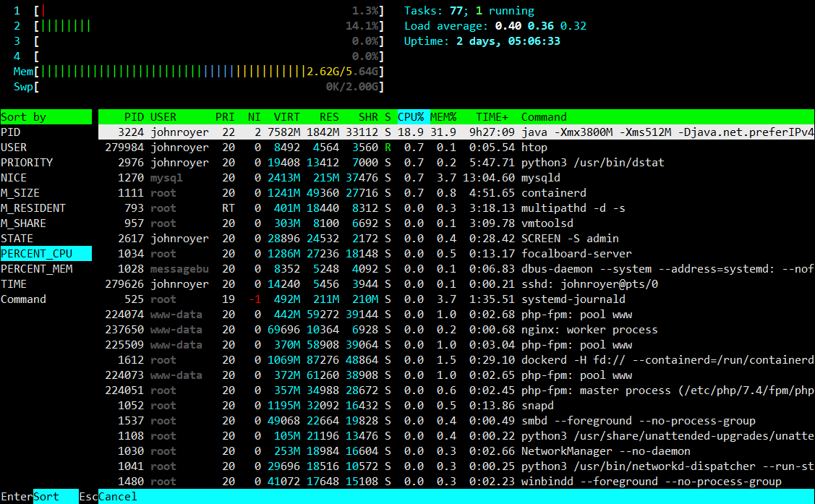
Task: Pick NICE as the sort key
Action: tap(46, 178)
